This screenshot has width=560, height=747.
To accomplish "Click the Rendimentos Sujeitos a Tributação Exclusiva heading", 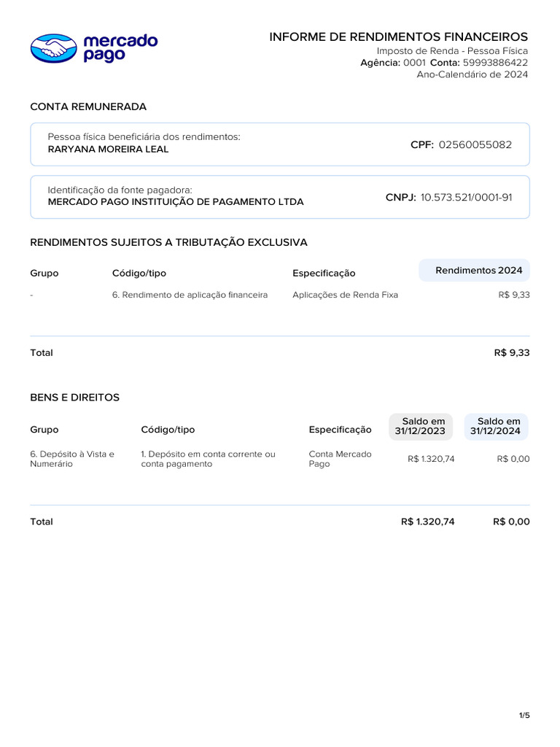I will click(x=168, y=242).
